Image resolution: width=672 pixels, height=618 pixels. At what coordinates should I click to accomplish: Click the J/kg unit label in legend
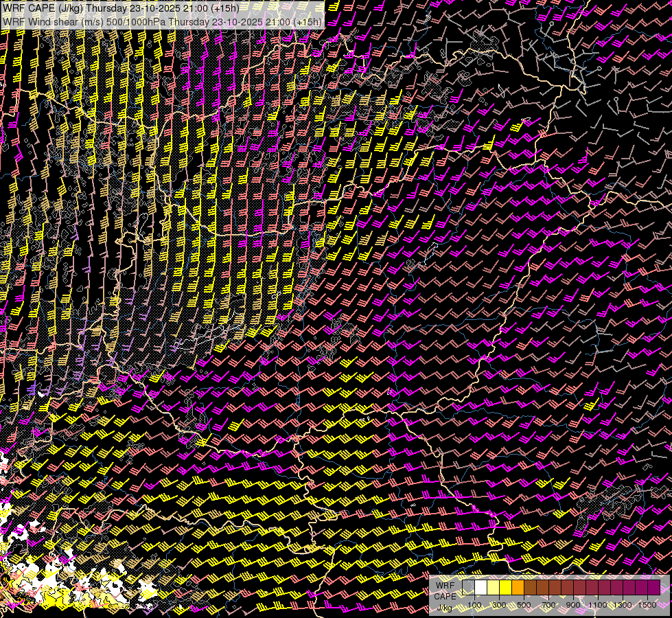tap(445, 608)
